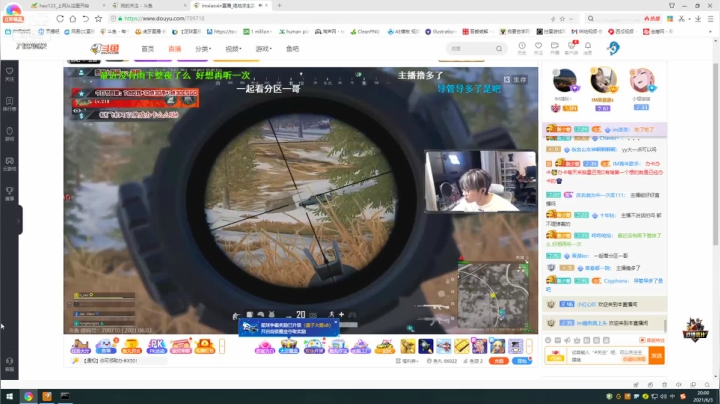This screenshot has width=720, height=404.
Task: Open PK activity icon below the video
Action: pos(156,347)
